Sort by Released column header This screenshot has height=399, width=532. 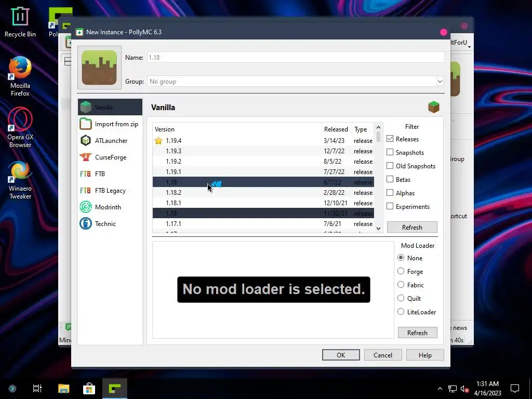tap(337, 129)
